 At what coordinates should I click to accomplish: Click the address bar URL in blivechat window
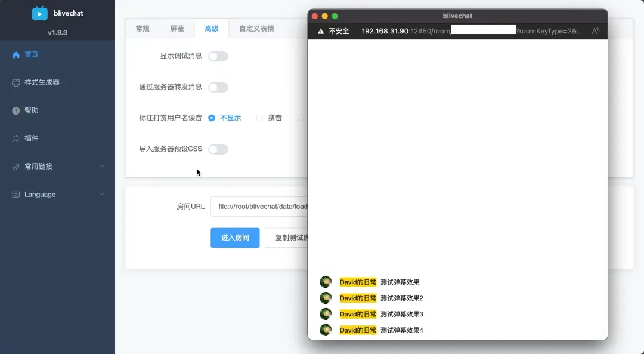(x=472, y=31)
